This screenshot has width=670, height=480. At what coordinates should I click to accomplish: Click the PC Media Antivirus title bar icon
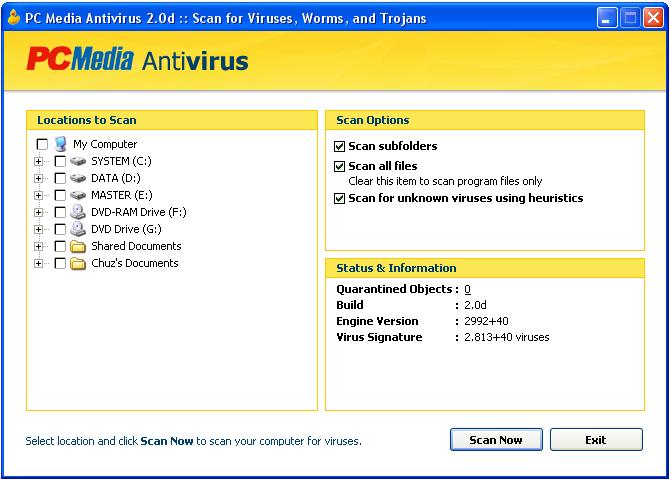click(14, 18)
